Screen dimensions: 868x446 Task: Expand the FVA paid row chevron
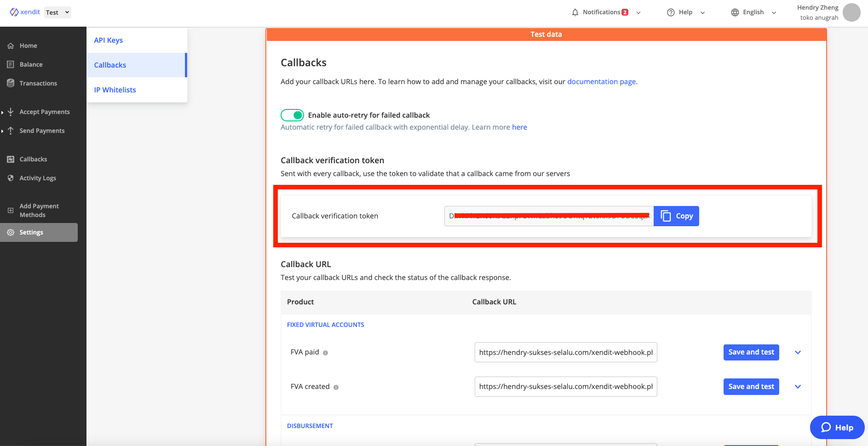pos(798,353)
